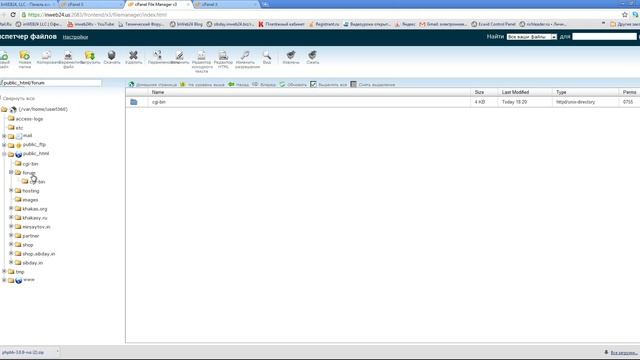Open the Ecwid Control Panel bookmark

click(x=493, y=24)
